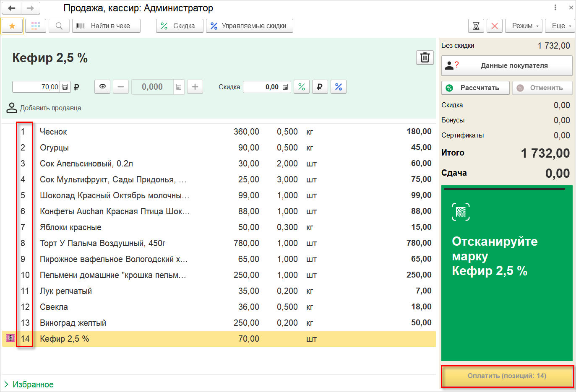The image size is (576, 392).
Task: Decrease quantity with minus button
Action: point(121,87)
